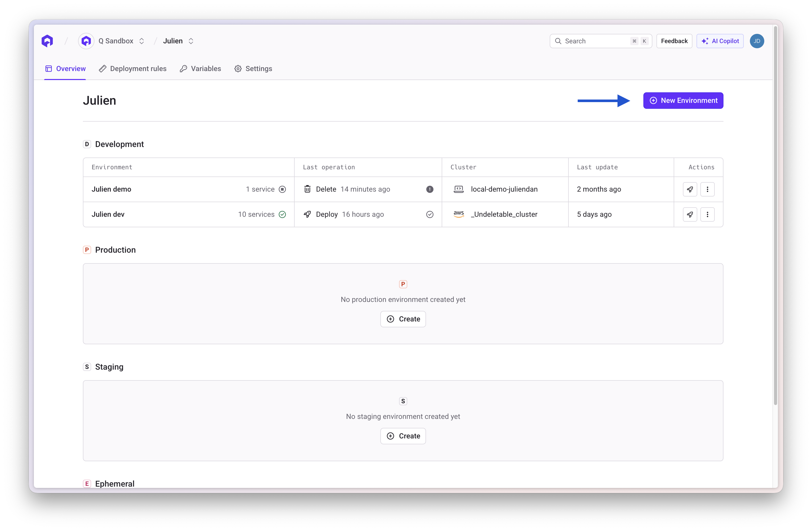
Task: Click the Development section heading
Action: (119, 144)
